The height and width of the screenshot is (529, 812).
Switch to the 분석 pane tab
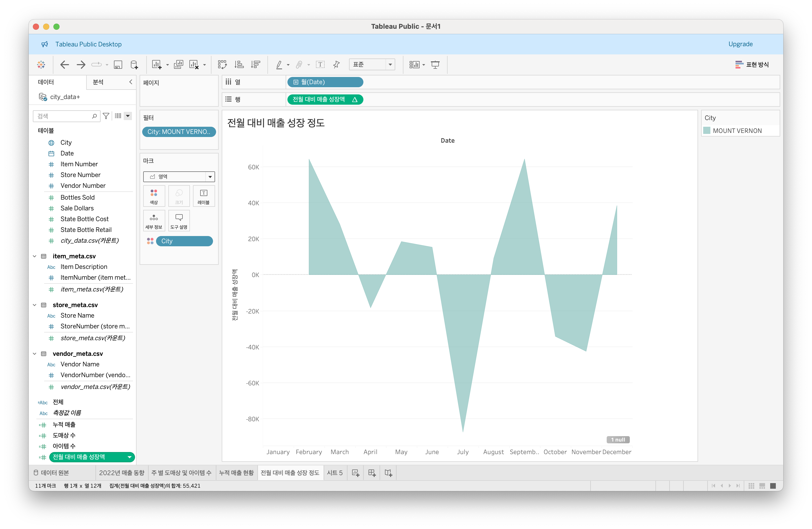coord(98,82)
